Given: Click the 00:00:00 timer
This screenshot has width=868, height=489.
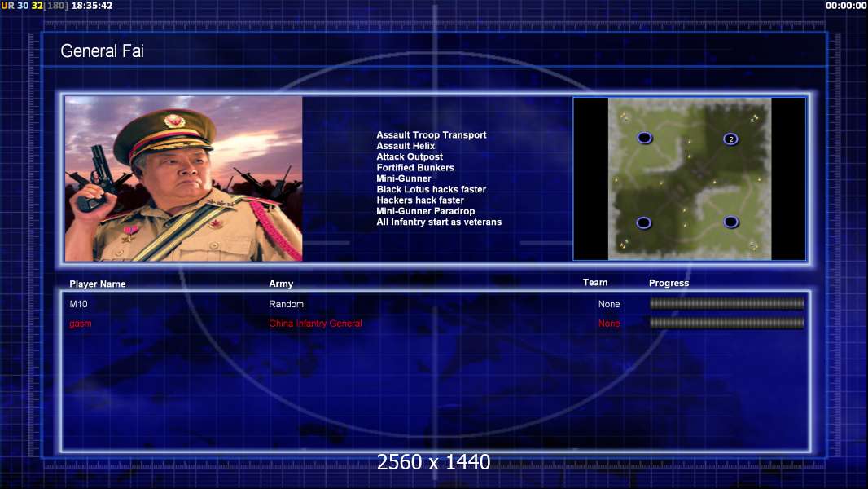Looking at the screenshot, I should click(845, 6).
